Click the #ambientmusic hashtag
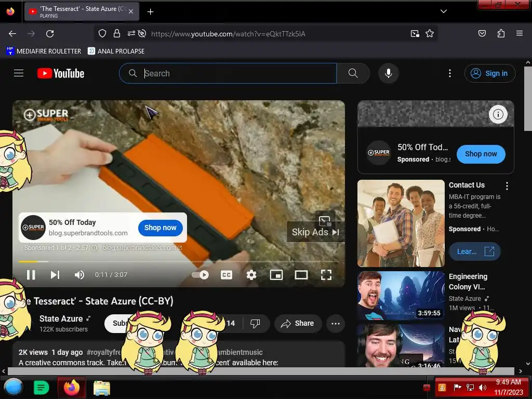 tap(239, 352)
